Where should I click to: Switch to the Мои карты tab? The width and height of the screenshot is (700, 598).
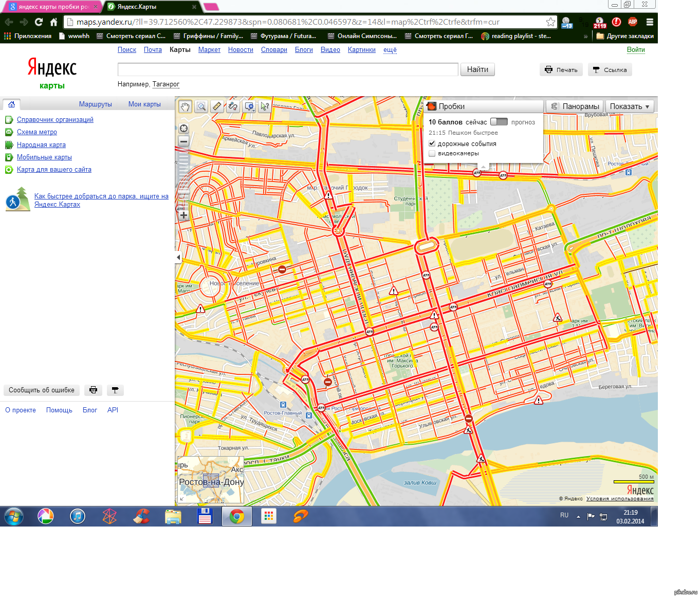tap(144, 104)
